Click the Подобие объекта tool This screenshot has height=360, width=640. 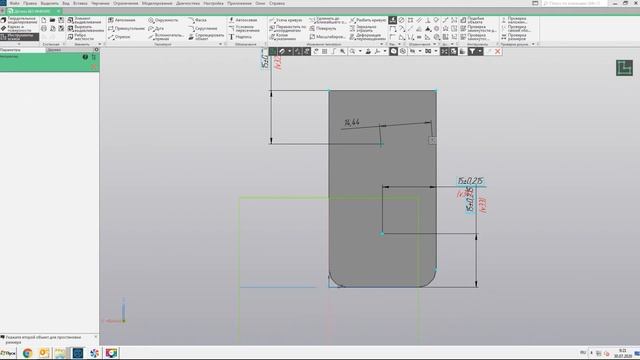coord(473,20)
